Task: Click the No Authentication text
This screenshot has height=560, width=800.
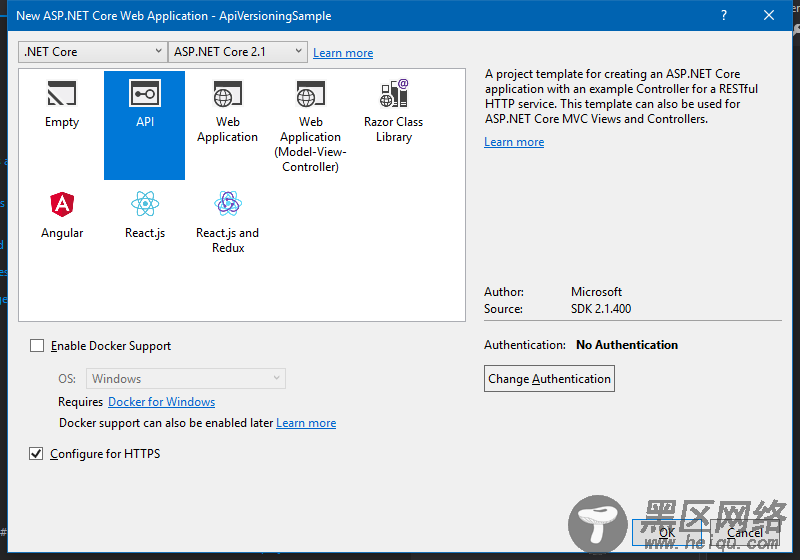Action: tap(627, 345)
